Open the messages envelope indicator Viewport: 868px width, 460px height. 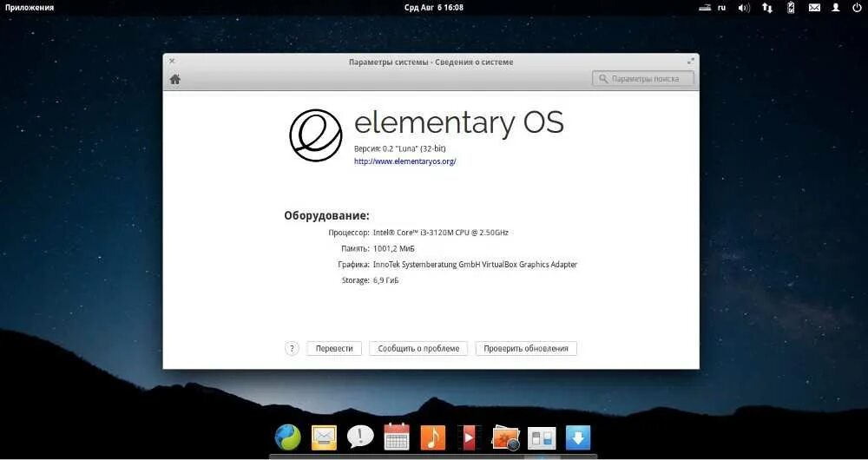(814, 8)
